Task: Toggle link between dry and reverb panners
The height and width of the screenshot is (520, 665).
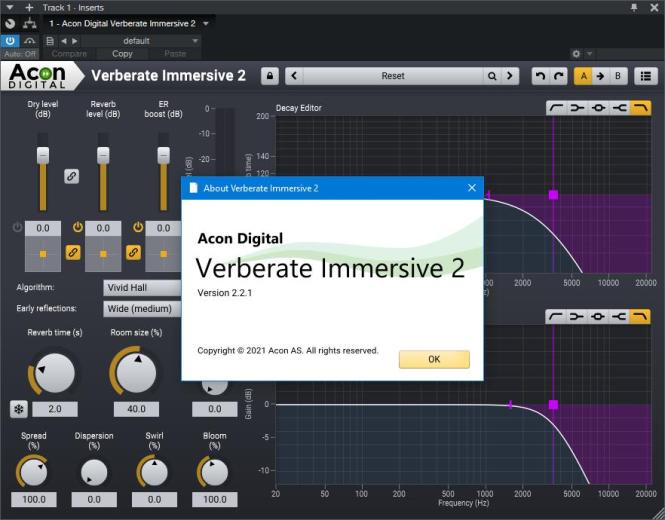Action: [x=73, y=253]
